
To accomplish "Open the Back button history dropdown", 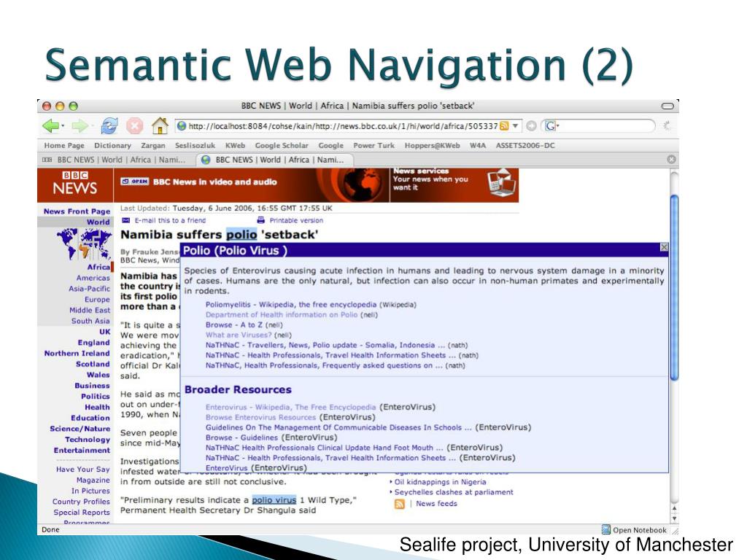I will click(63, 126).
